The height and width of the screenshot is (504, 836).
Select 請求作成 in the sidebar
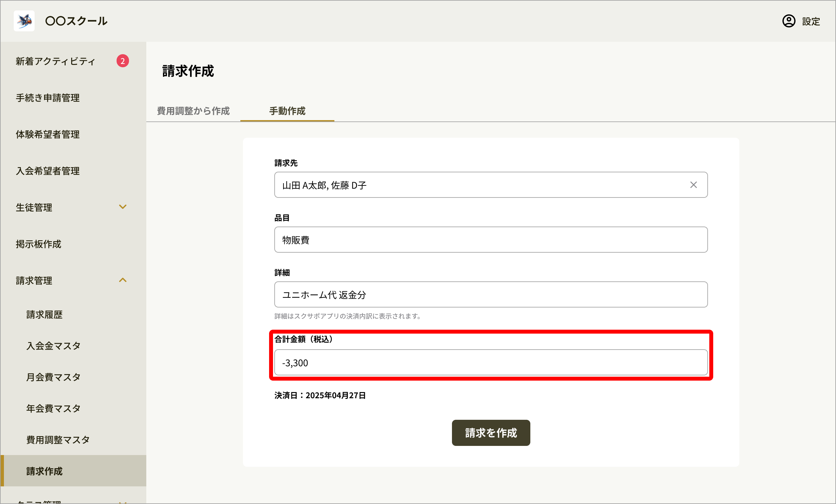(x=73, y=471)
